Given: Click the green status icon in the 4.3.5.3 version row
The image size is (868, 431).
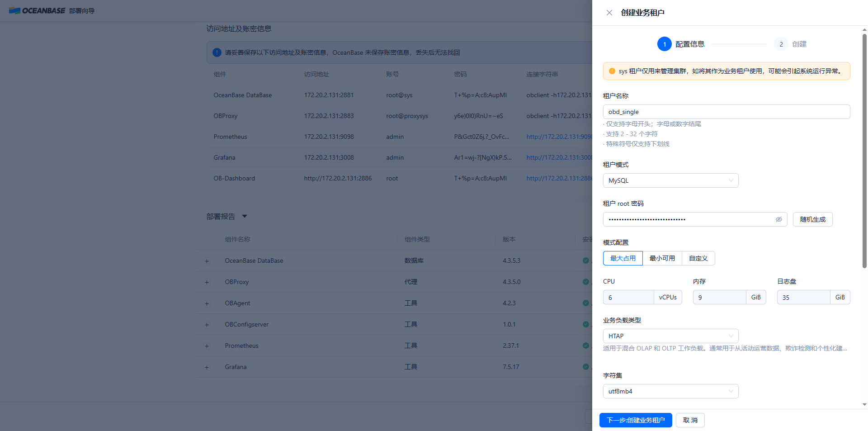Looking at the screenshot, I should click(586, 260).
